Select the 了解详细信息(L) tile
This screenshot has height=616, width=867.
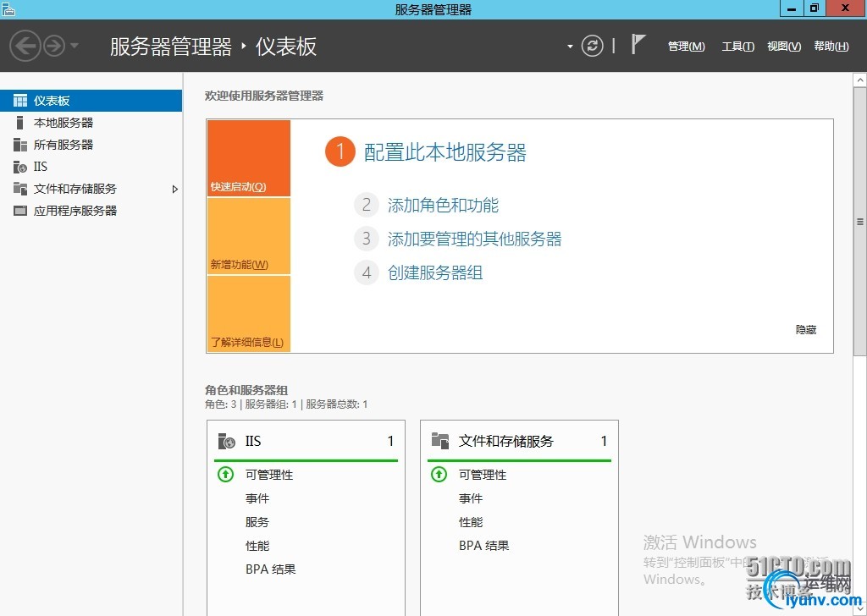pos(249,314)
